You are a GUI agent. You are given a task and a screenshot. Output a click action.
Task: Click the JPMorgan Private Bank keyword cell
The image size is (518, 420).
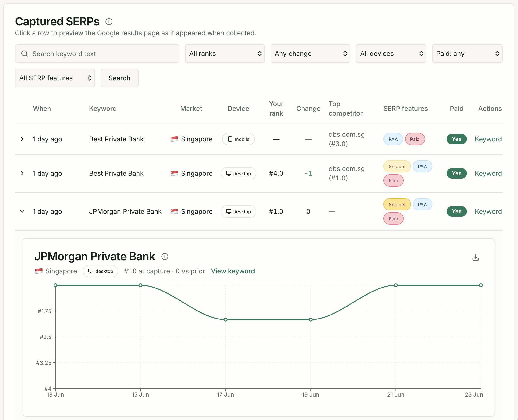point(125,211)
